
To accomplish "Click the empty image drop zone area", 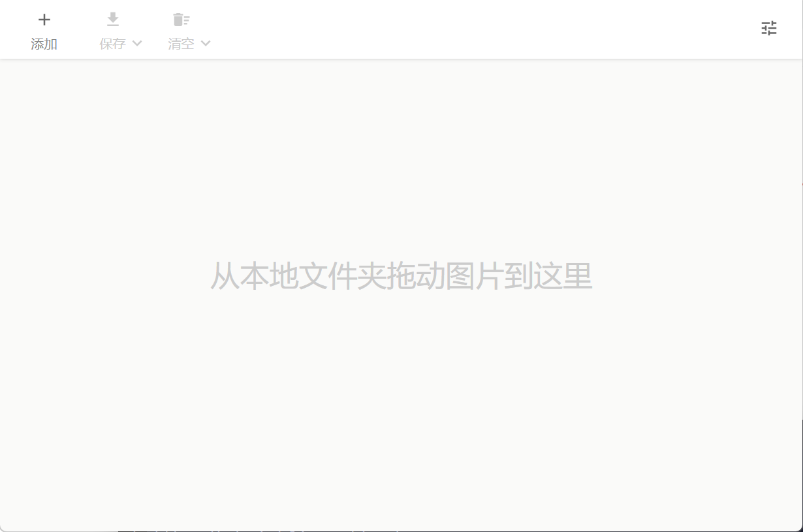I will pos(401,392).
